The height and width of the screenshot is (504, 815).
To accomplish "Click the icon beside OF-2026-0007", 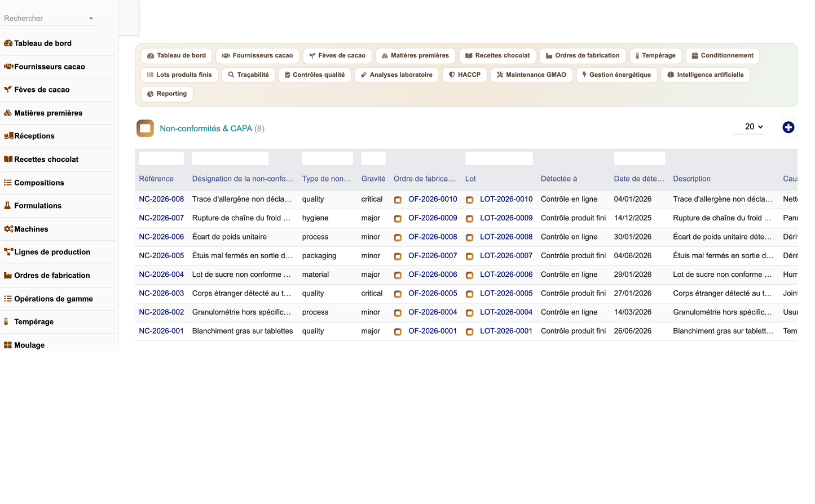I will point(398,256).
